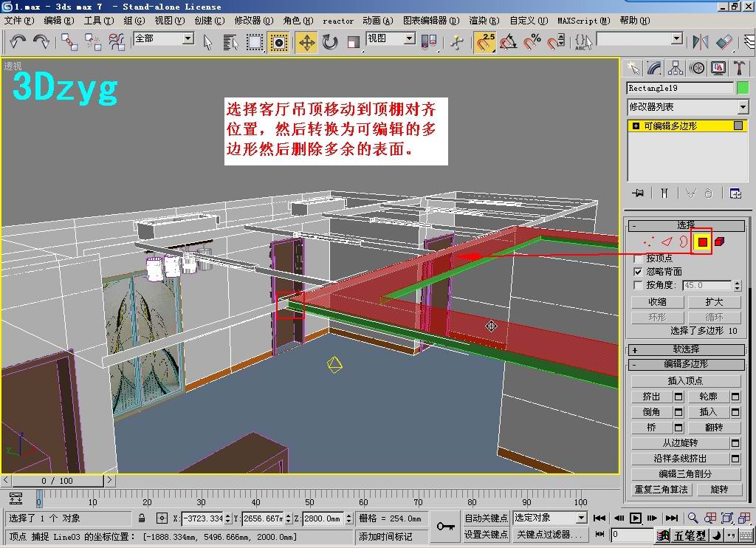Image resolution: width=756 pixels, height=548 pixels.
Task: Toggle absolute/offset transform type-in mode
Action: [x=162, y=518]
